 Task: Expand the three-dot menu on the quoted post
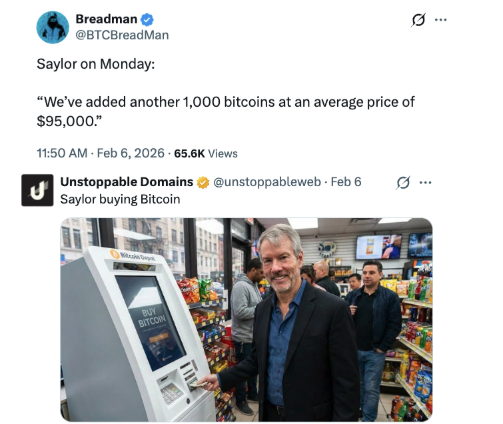pyautogui.click(x=425, y=183)
